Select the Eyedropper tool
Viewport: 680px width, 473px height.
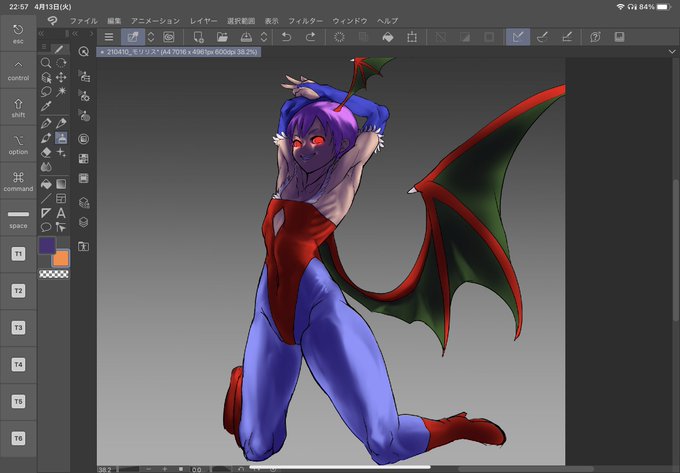pyautogui.click(x=46, y=106)
